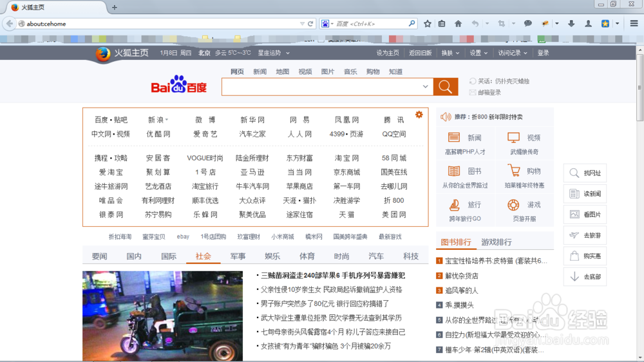The width and height of the screenshot is (644, 362).
Task: Click the Firefox logo on 火狐主页
Action: coord(102,54)
